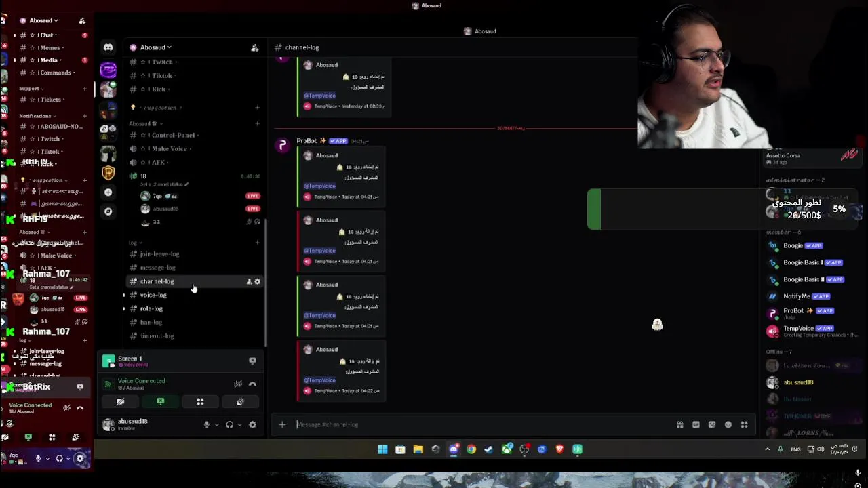Click Windows Start button on taskbar
This screenshot has width=868, height=488.
click(382, 449)
